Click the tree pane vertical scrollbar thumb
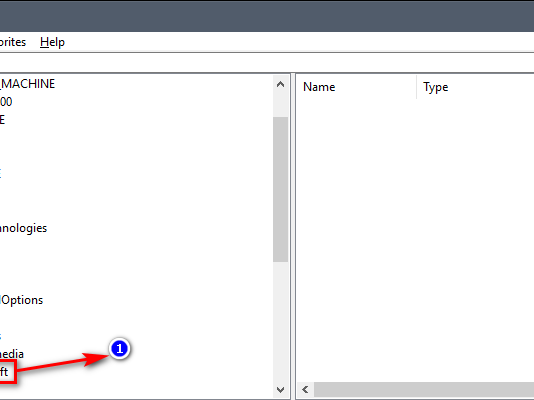The width and height of the screenshot is (534, 400). pos(280,189)
